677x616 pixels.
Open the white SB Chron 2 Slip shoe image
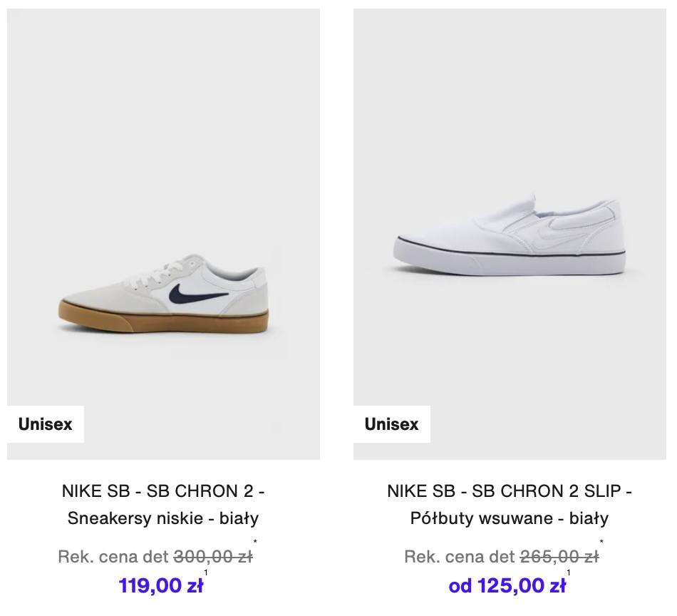pos(510,234)
